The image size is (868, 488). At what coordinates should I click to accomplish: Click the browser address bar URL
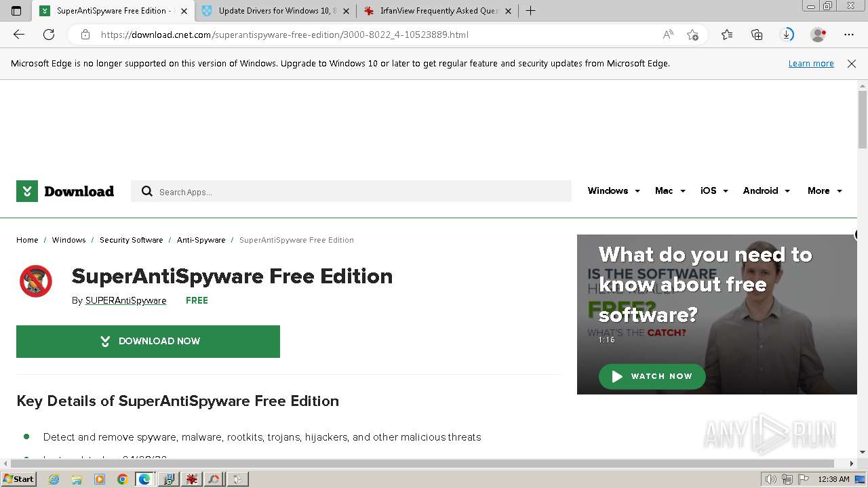click(x=285, y=35)
